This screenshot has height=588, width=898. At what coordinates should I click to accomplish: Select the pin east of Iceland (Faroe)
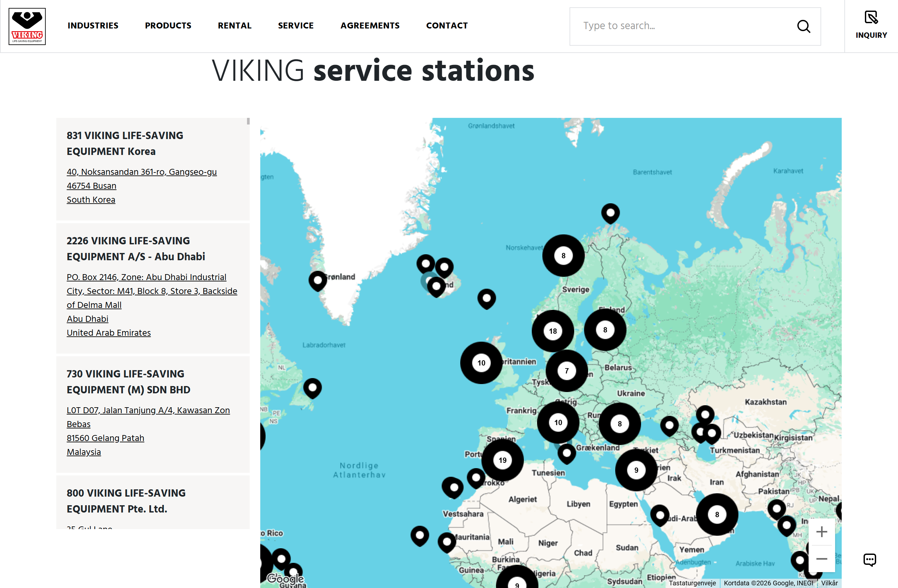(486, 299)
